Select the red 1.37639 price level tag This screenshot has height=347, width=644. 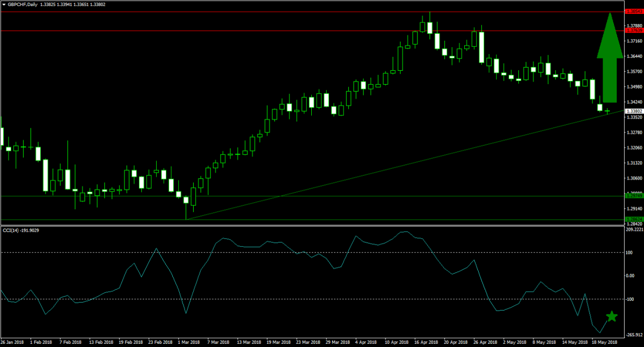click(634, 31)
